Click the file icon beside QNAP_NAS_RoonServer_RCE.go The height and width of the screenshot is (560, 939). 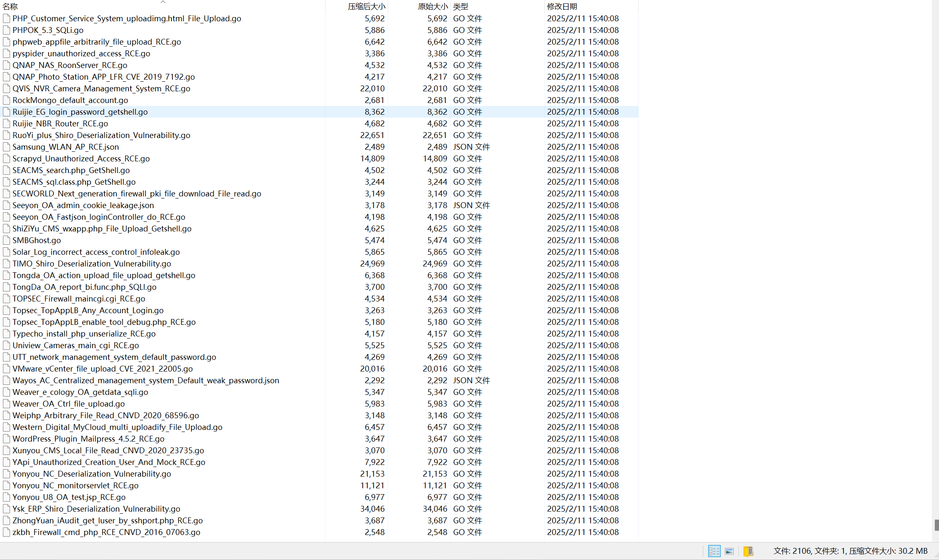[x=6, y=65]
